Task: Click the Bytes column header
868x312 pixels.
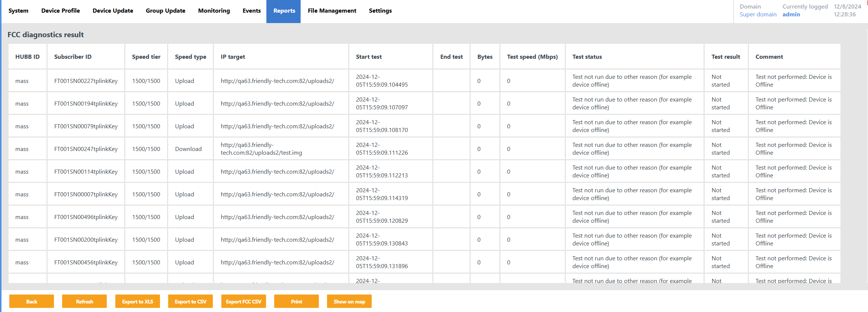Action: [x=485, y=57]
